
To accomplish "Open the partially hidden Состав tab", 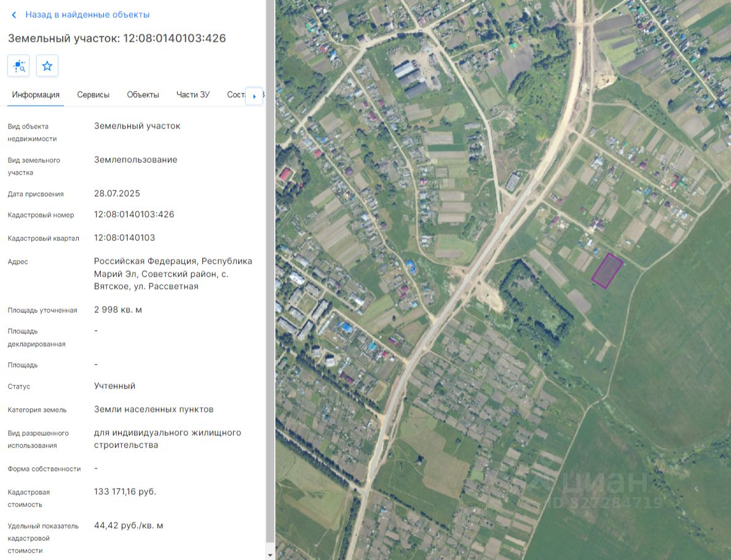I will point(236,95).
